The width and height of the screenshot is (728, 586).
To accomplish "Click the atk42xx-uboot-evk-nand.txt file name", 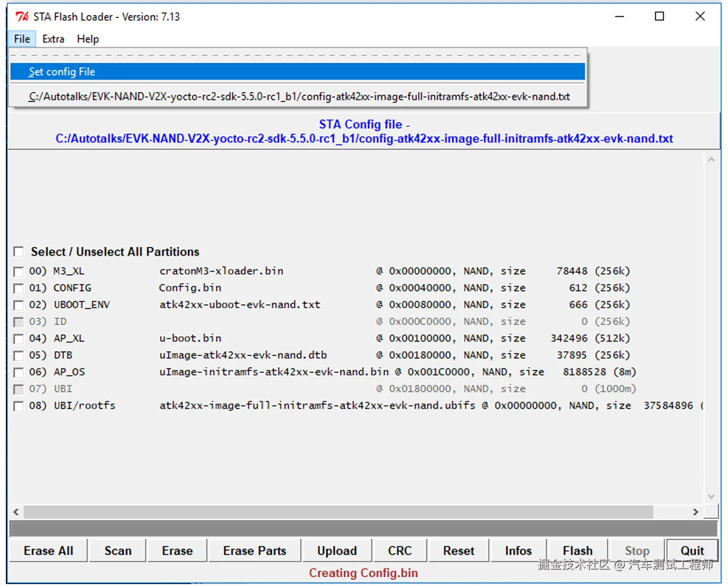I will coord(240,304).
